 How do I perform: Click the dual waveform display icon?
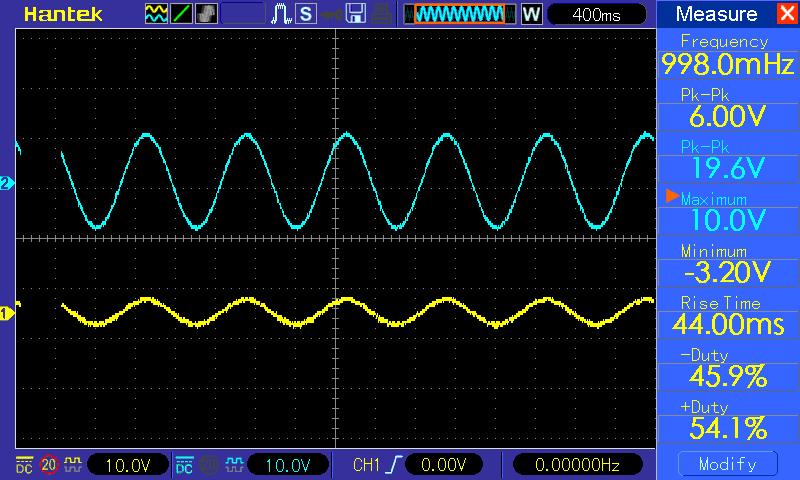(x=156, y=14)
